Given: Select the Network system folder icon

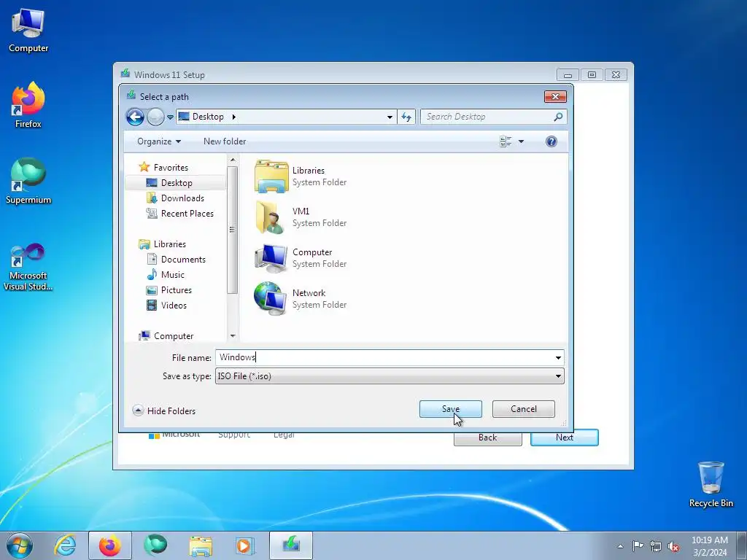Looking at the screenshot, I should [x=271, y=299].
